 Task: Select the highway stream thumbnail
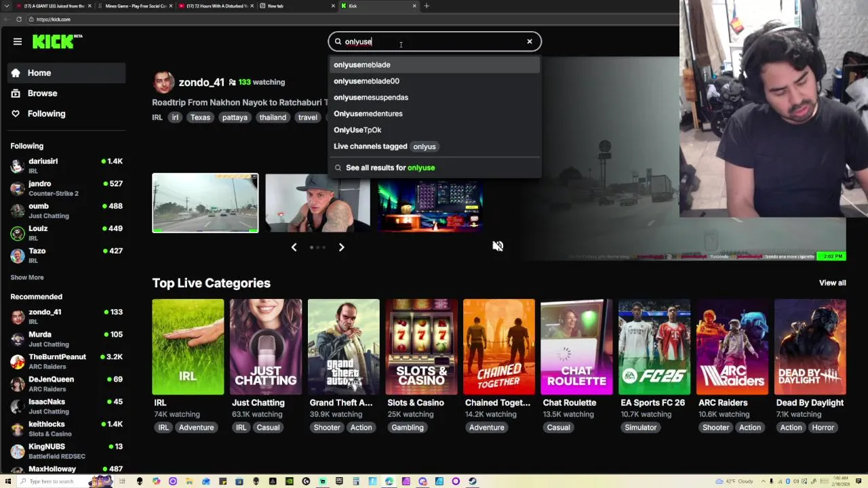tap(205, 203)
